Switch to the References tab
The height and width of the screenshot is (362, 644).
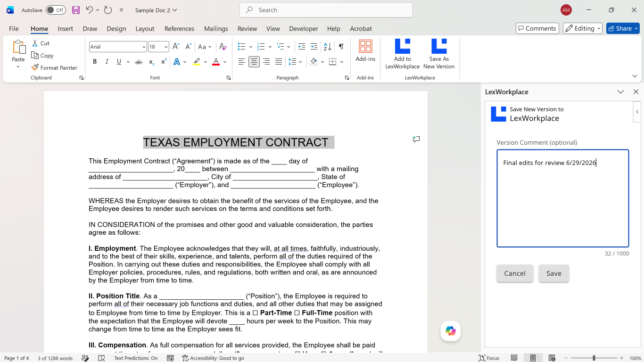tap(179, 29)
